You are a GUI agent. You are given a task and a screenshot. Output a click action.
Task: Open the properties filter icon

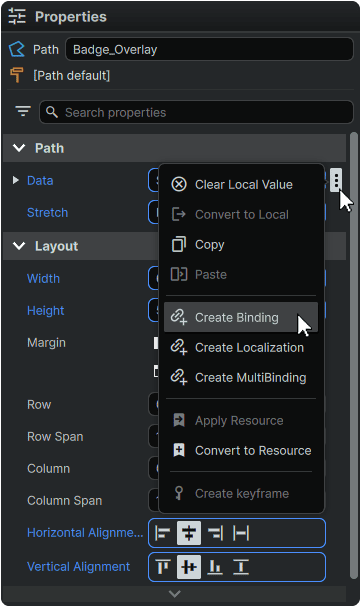23,111
